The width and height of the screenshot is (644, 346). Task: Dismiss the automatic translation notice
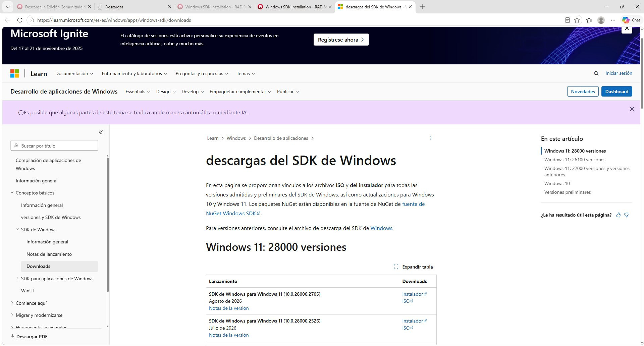(x=632, y=109)
